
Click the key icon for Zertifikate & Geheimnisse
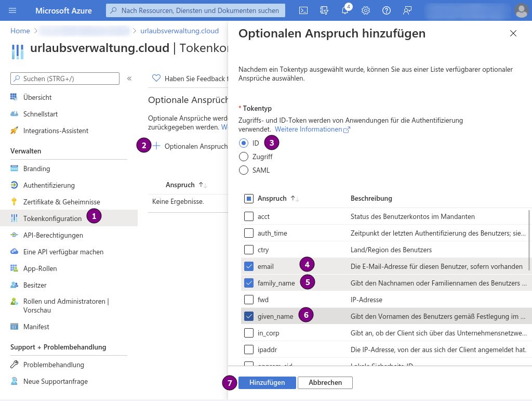[x=14, y=202]
